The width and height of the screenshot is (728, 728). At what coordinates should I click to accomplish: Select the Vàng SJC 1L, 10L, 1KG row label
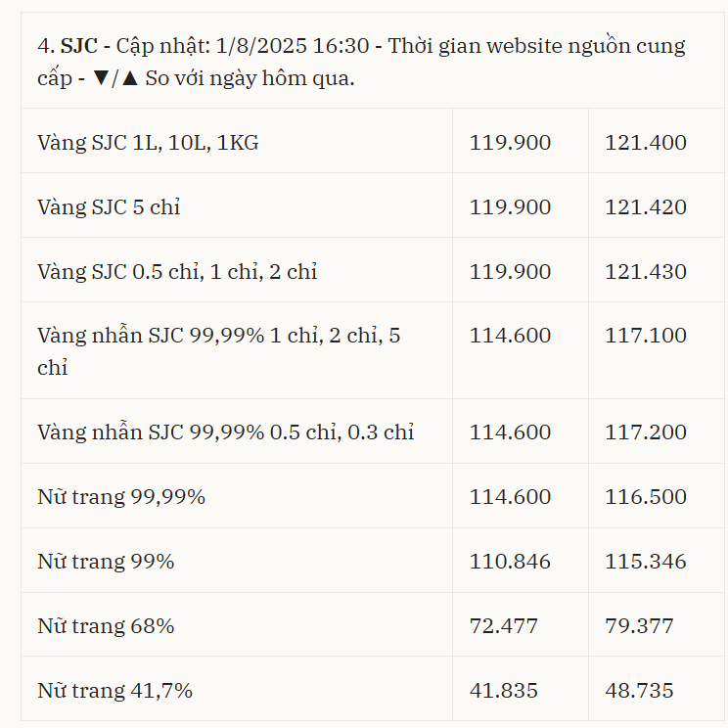[x=148, y=142]
